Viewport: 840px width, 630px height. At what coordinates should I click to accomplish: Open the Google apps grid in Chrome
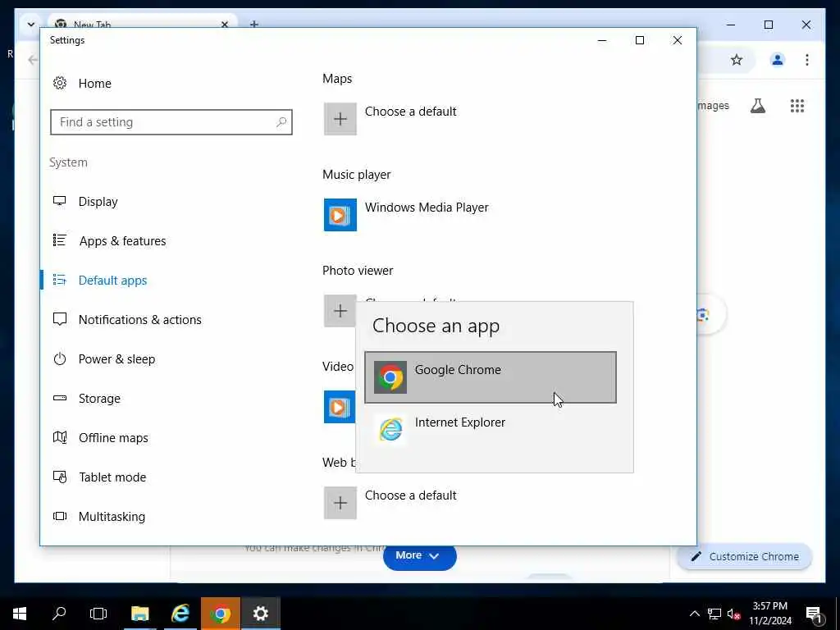pos(797,106)
